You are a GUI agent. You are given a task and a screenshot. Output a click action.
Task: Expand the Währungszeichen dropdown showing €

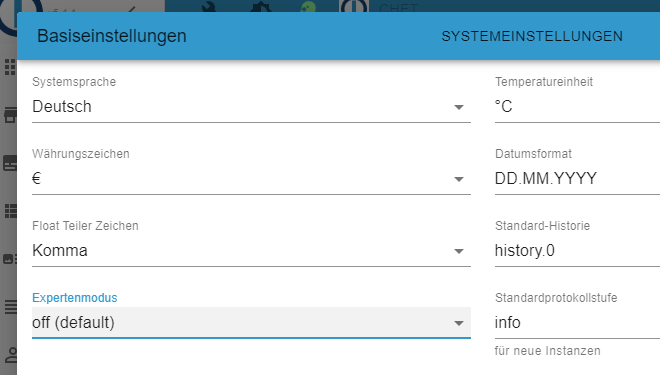click(x=251, y=179)
